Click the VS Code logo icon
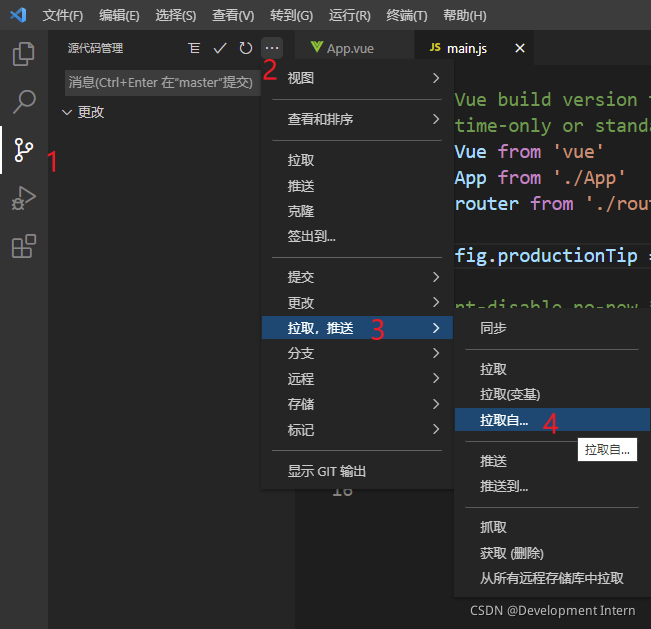Screen dimensions: 651x629 (18, 15)
